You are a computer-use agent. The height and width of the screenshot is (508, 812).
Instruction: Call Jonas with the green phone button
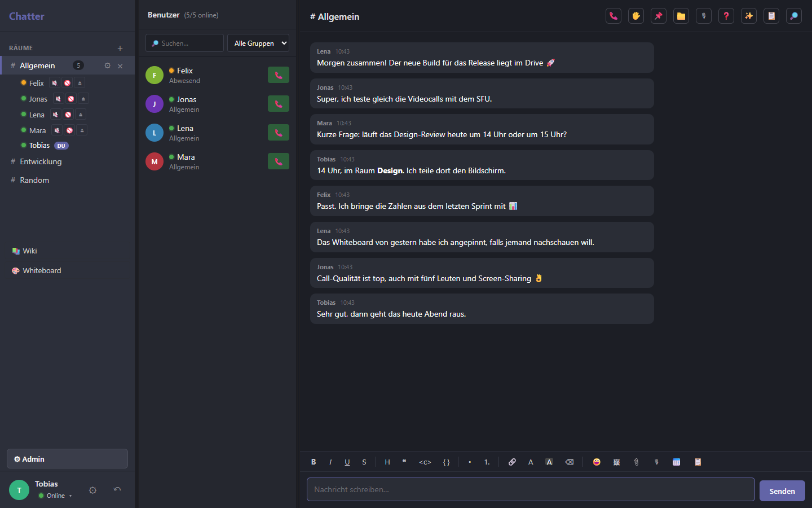(x=279, y=104)
